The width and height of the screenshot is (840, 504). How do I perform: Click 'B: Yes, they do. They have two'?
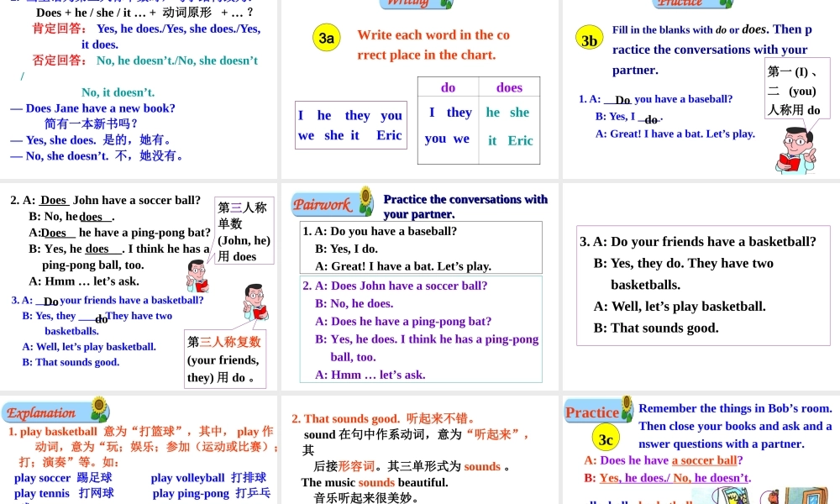684,263
